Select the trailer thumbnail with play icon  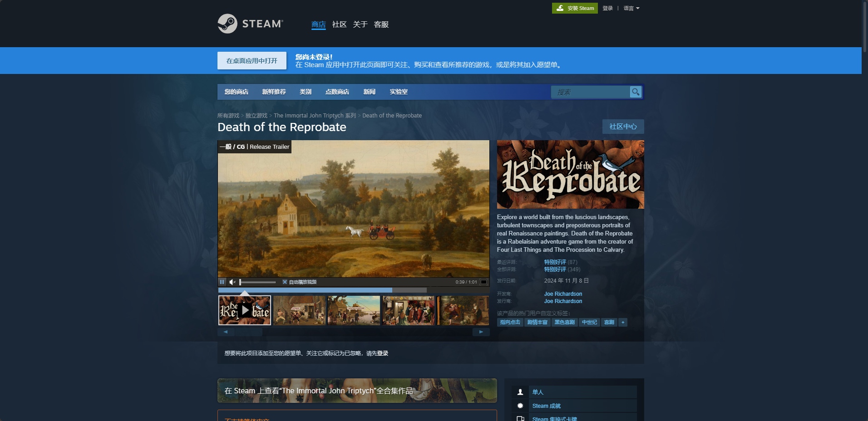point(245,310)
